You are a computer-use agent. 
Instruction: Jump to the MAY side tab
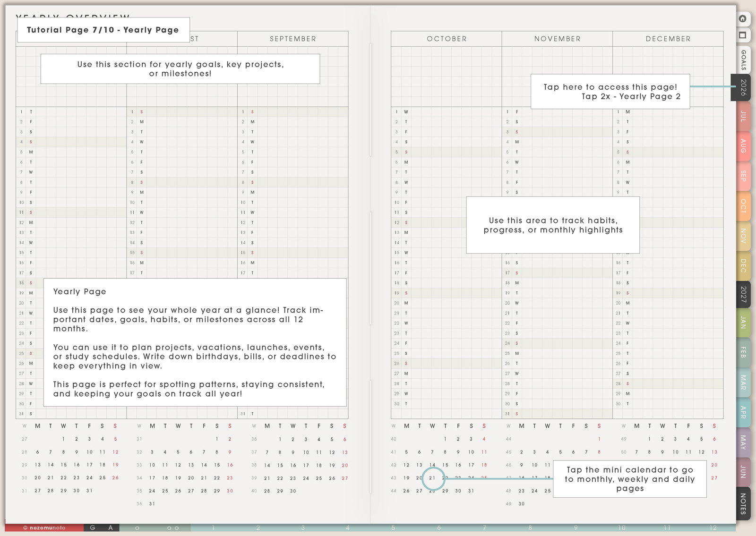pos(743,442)
